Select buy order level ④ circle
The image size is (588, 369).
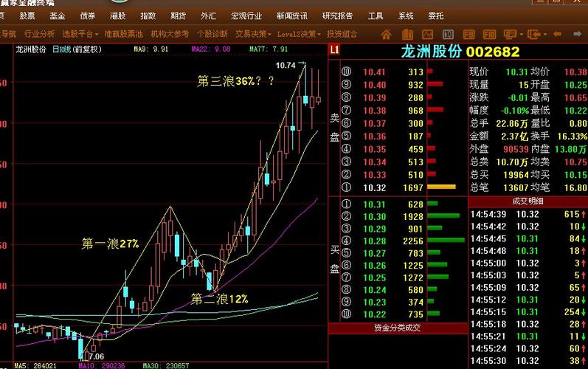(x=346, y=241)
